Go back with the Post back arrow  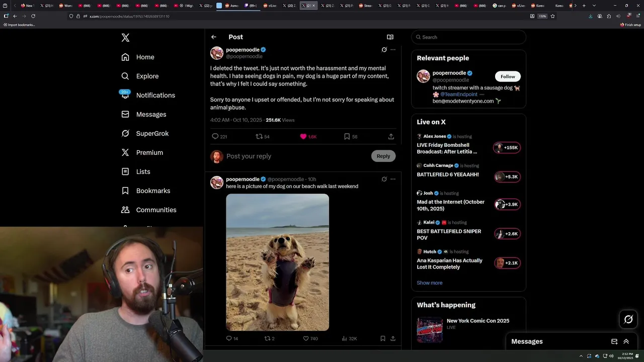214,37
